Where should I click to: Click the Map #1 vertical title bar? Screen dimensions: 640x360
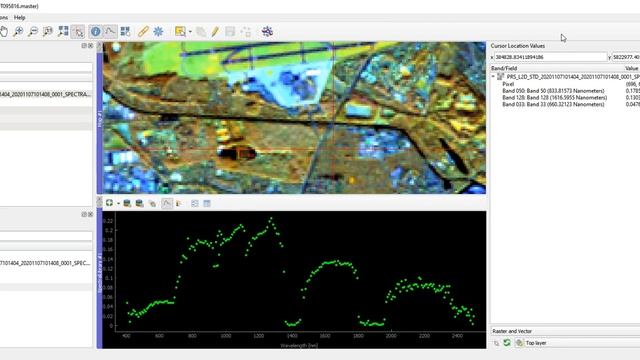100,118
